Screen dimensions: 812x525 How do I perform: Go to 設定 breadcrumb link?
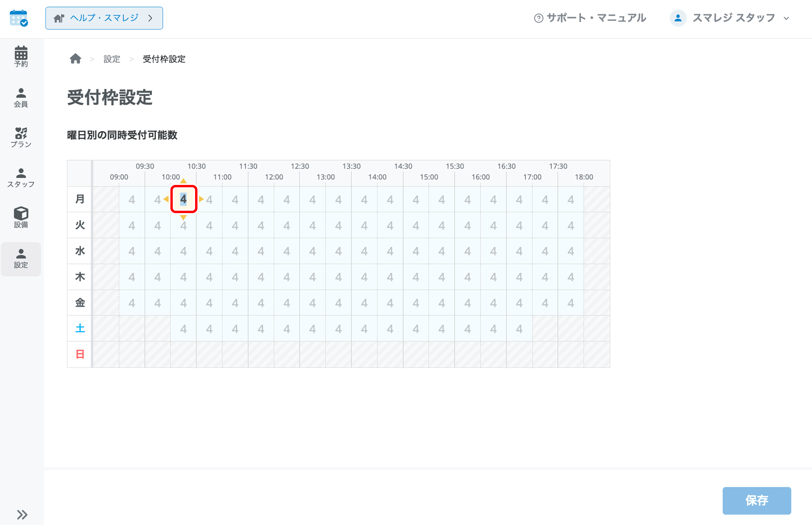[112, 59]
